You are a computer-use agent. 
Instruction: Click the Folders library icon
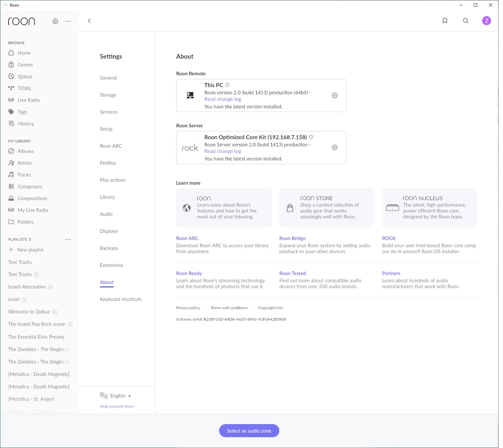click(x=11, y=222)
